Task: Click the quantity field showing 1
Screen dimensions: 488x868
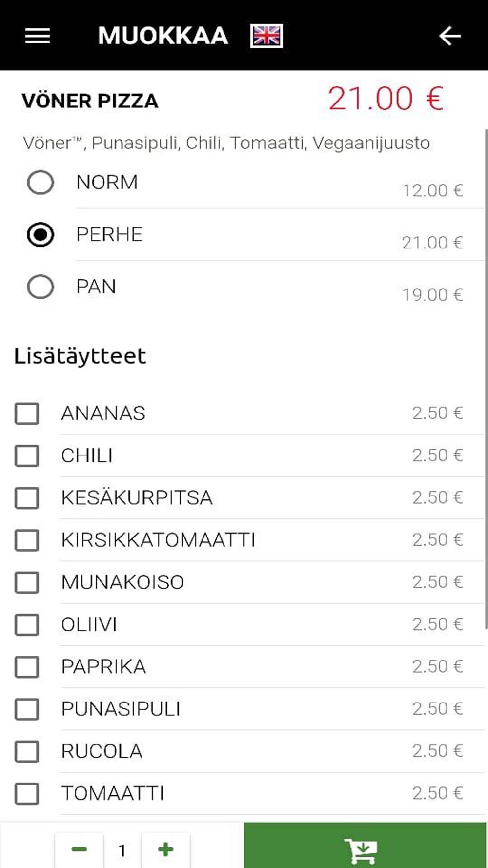Action: [122, 850]
